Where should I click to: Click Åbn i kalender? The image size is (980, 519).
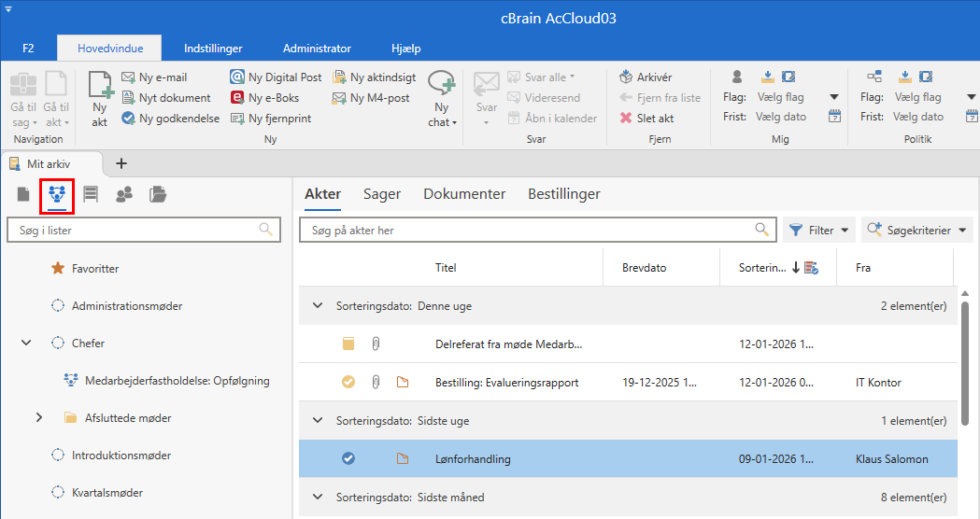552,119
